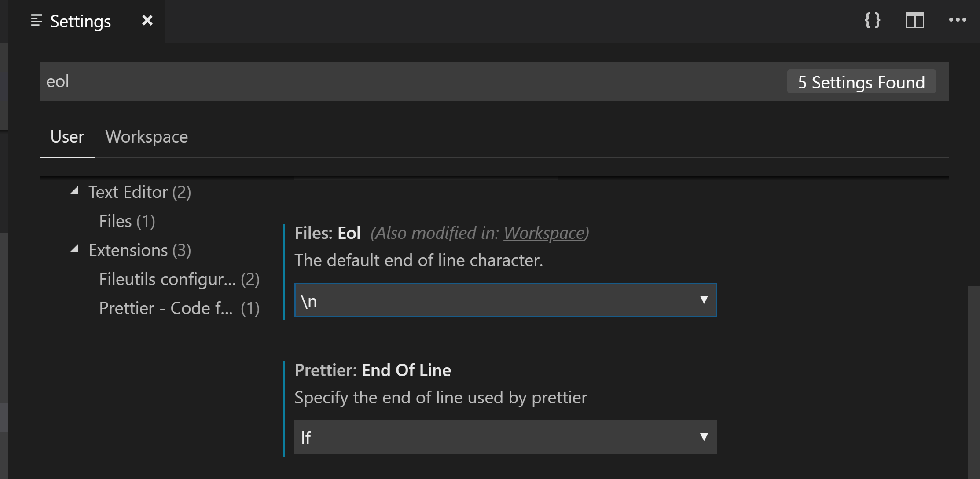This screenshot has width=980, height=479.
Task: Collapse the Extensions tree section
Action: (x=76, y=249)
